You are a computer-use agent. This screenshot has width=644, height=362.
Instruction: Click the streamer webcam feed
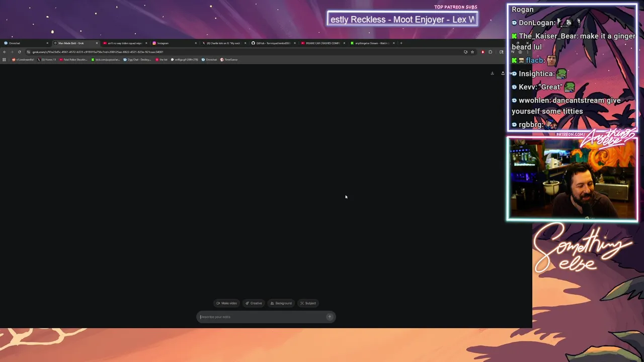click(572, 179)
